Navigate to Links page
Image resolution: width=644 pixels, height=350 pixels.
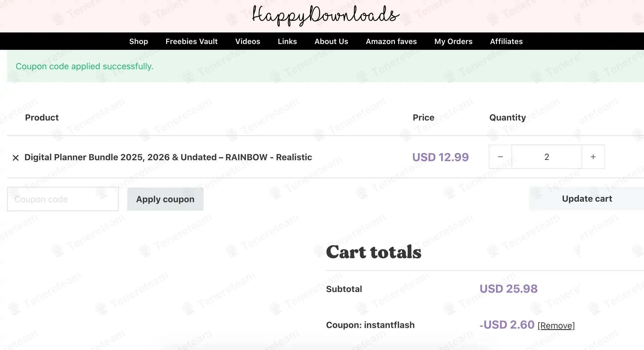287,41
